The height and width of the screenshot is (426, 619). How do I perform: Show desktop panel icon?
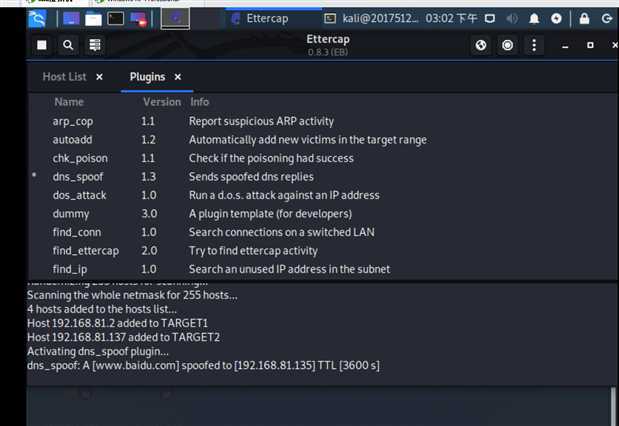point(71,19)
